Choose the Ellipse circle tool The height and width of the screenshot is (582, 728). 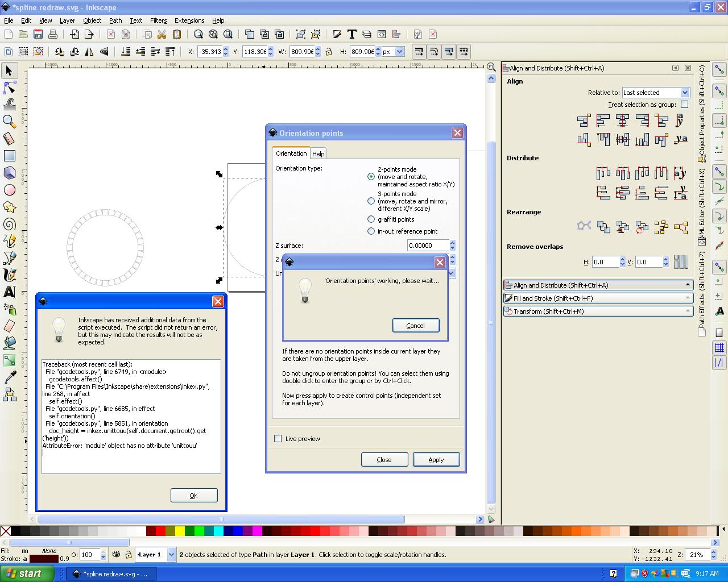[9, 190]
